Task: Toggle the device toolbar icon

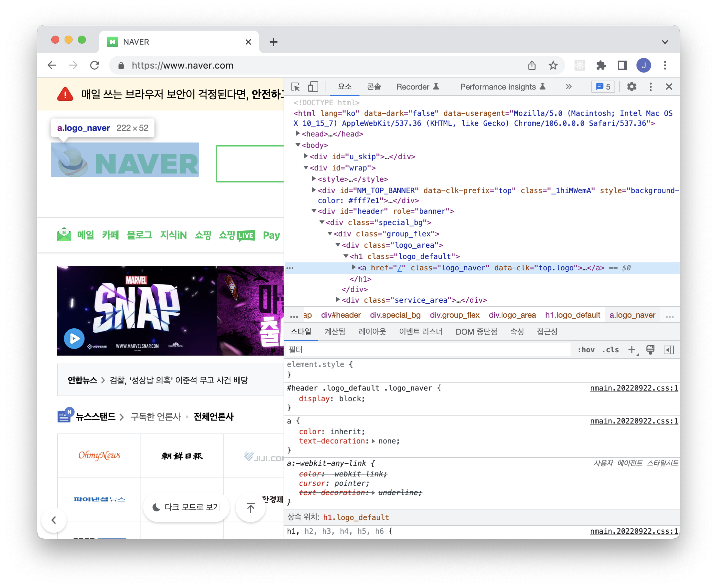Action: 313,87
